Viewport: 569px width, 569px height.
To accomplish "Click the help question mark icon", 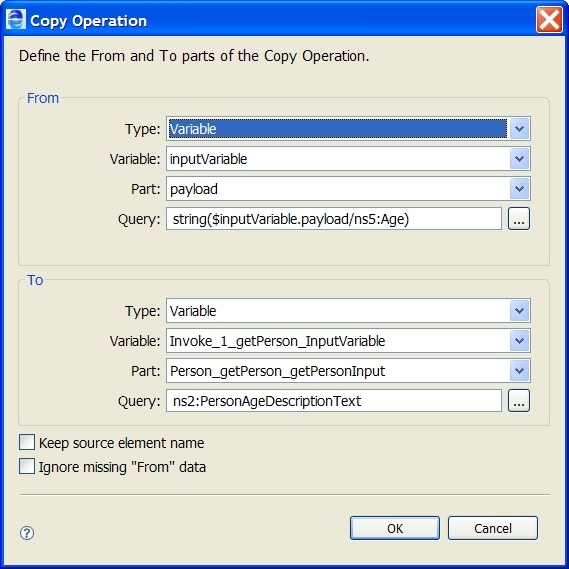I will click(27, 533).
